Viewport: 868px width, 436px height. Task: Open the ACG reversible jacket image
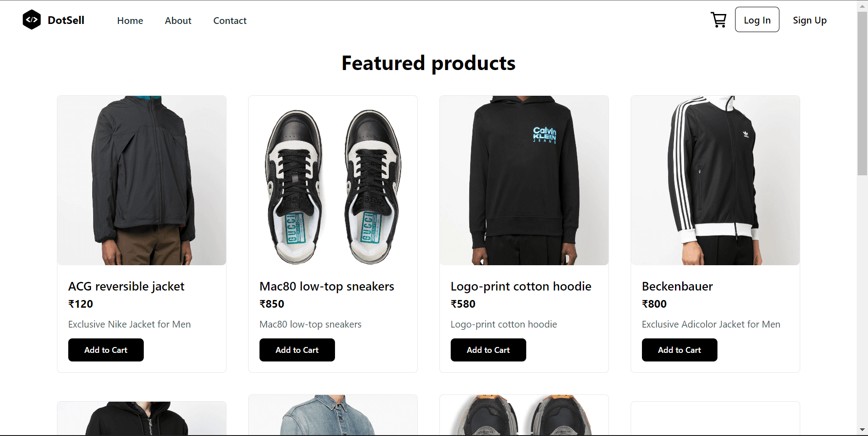click(x=142, y=180)
